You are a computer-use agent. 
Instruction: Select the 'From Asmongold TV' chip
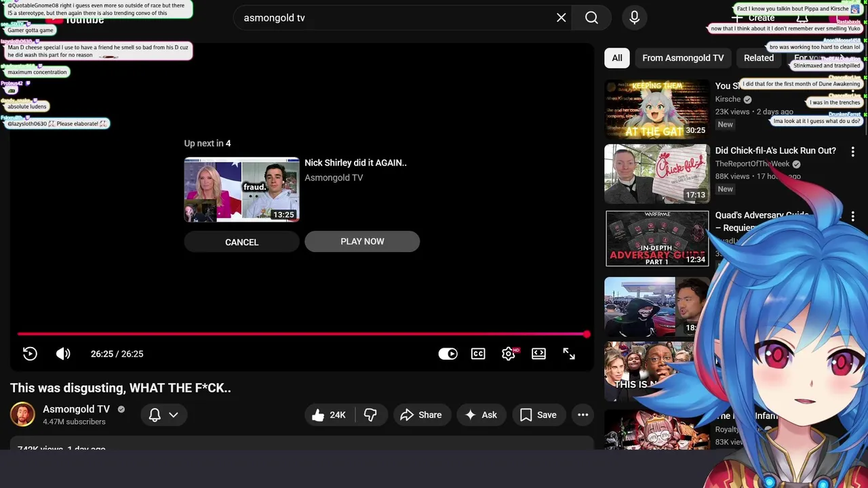coord(683,58)
